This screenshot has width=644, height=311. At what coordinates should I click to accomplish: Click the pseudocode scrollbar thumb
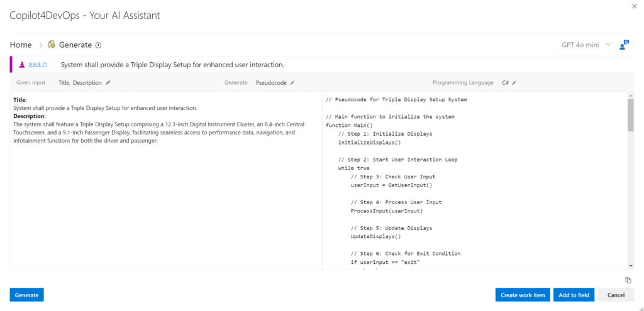630,116
